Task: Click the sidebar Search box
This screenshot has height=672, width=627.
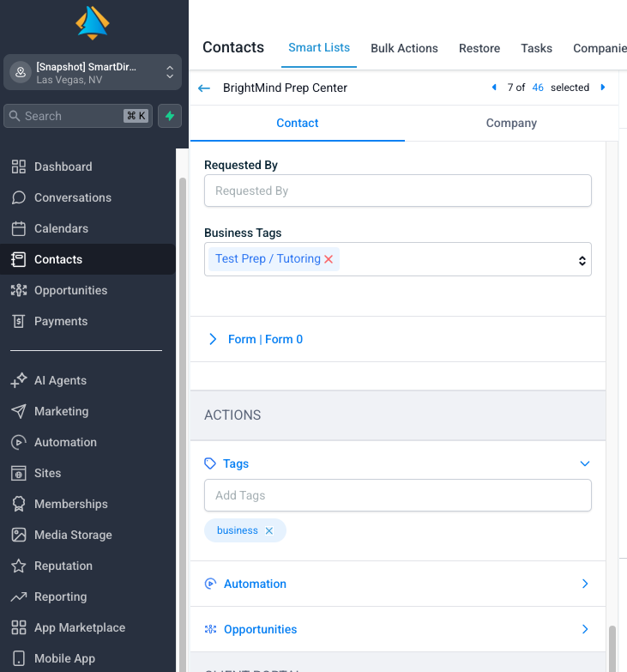Action: point(78,116)
